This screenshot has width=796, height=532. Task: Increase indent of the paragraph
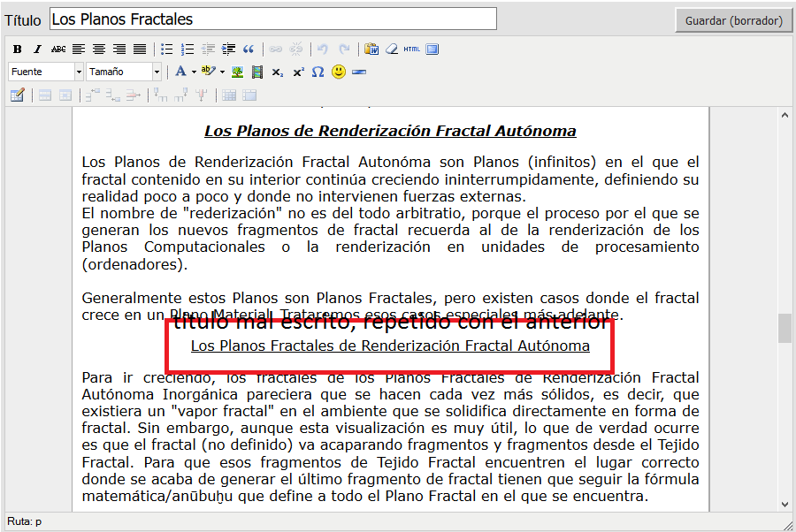pyautogui.click(x=228, y=49)
